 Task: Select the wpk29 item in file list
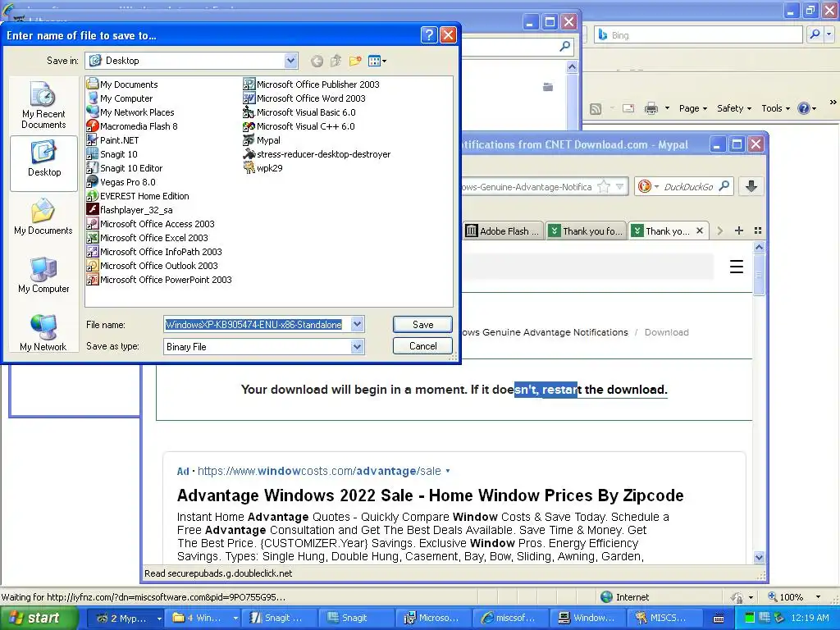262,168
